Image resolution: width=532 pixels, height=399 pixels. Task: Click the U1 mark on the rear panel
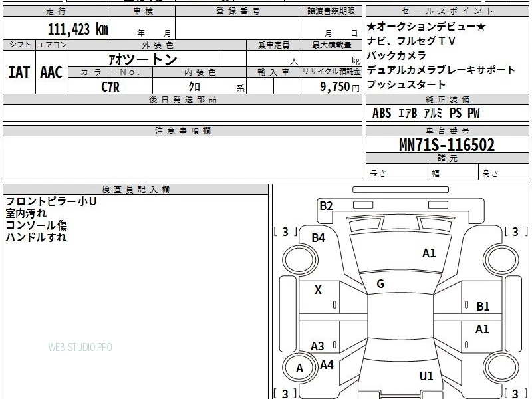[x=426, y=376]
